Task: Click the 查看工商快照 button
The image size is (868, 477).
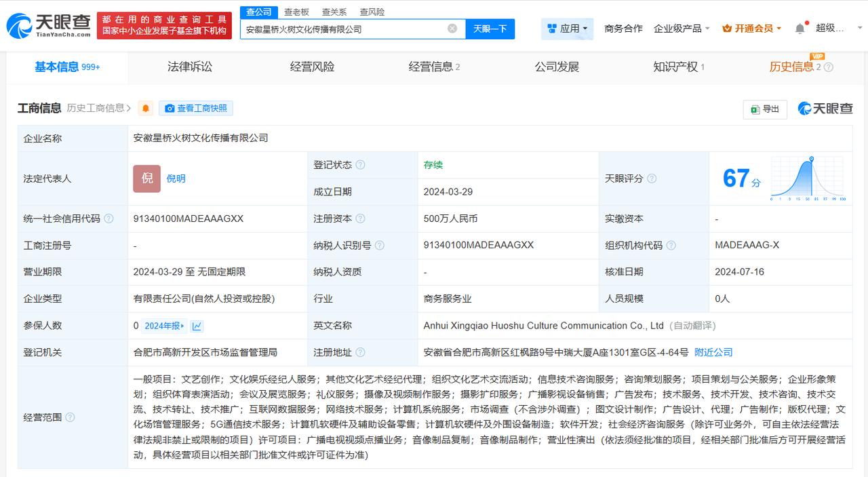Action: pos(196,108)
